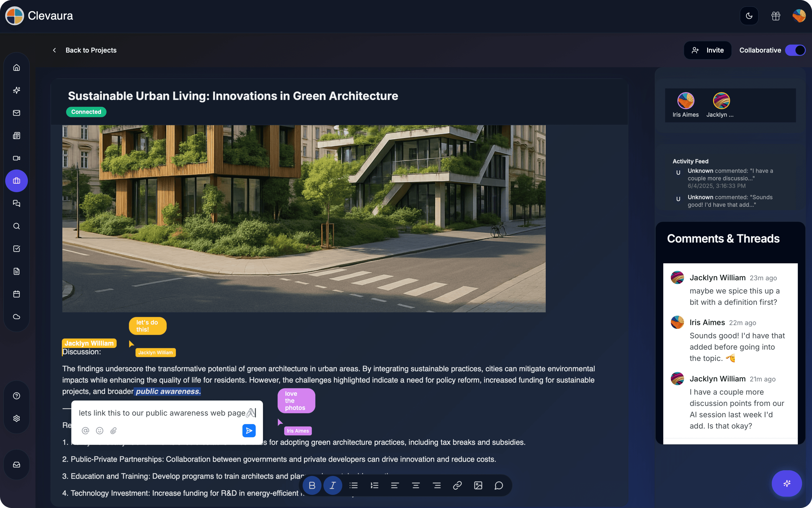812x508 pixels.
Task: Open the emoji picker in the comment box
Action: (x=99, y=430)
